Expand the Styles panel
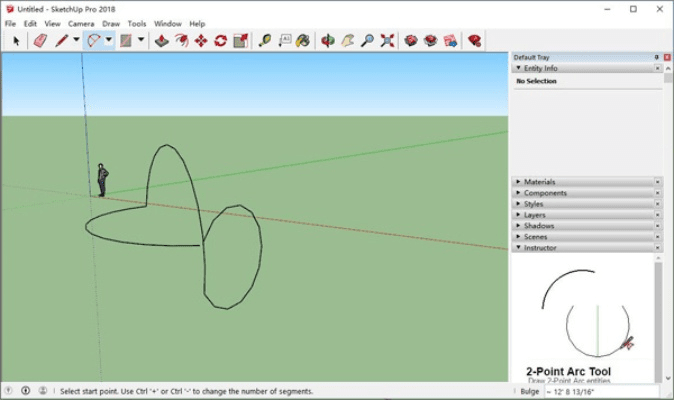674x400 pixels. [518, 204]
